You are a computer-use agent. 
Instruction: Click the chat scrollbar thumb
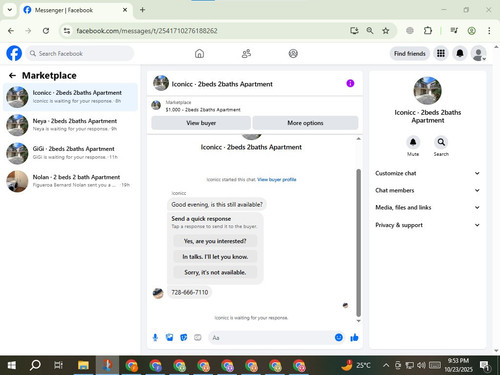[x=359, y=243]
